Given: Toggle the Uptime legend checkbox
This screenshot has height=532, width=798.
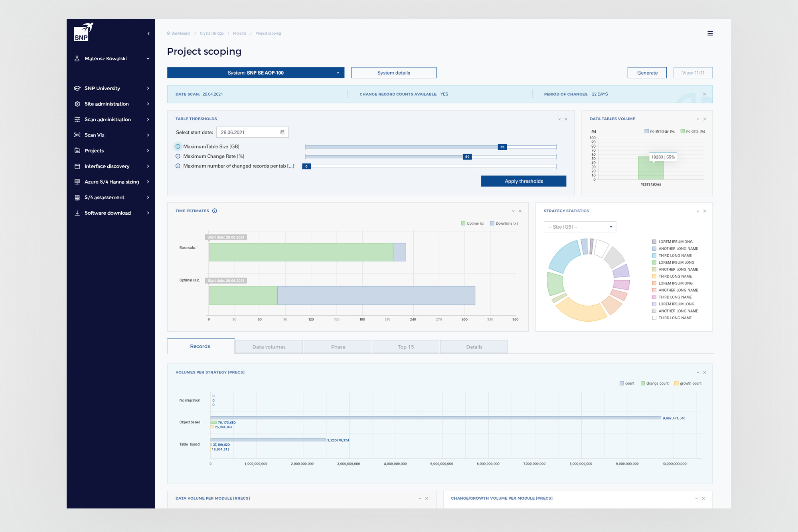Looking at the screenshot, I should (x=463, y=223).
